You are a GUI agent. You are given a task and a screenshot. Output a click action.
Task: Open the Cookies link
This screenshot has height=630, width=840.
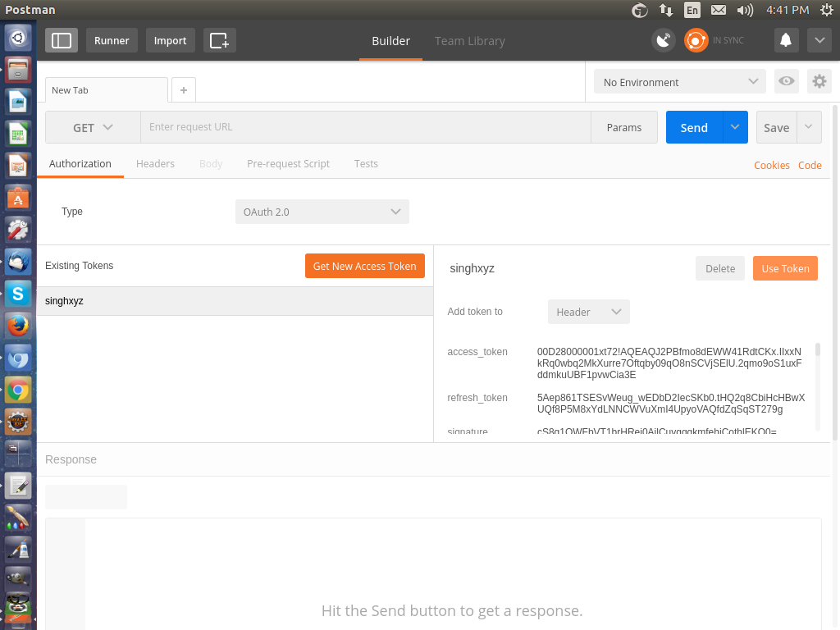771,166
